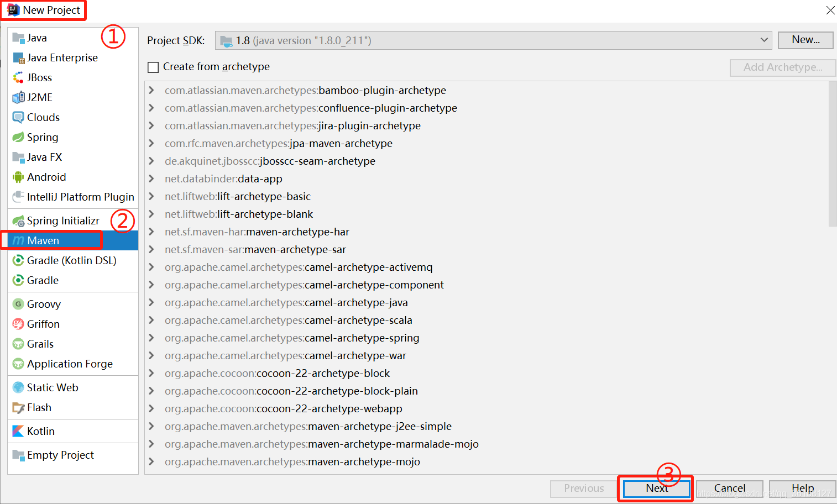Select camel-archetype-component text row
Screen dimensions: 837x504
304,285
